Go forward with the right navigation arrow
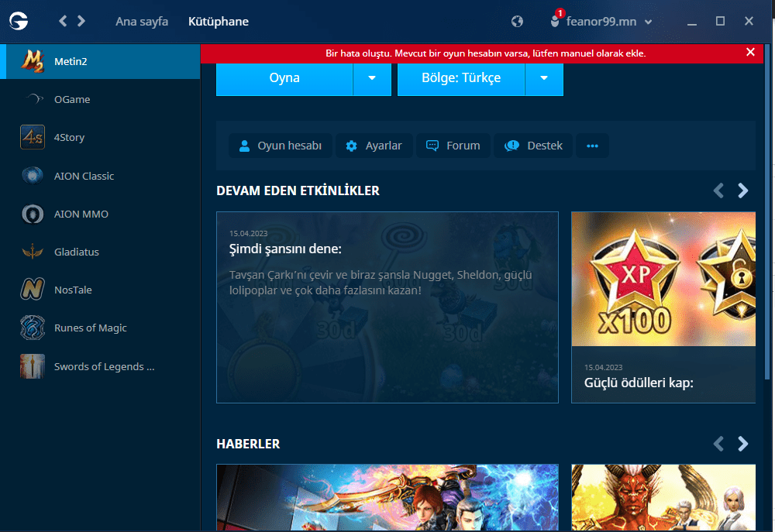This screenshot has height=532, width=775. [x=81, y=21]
